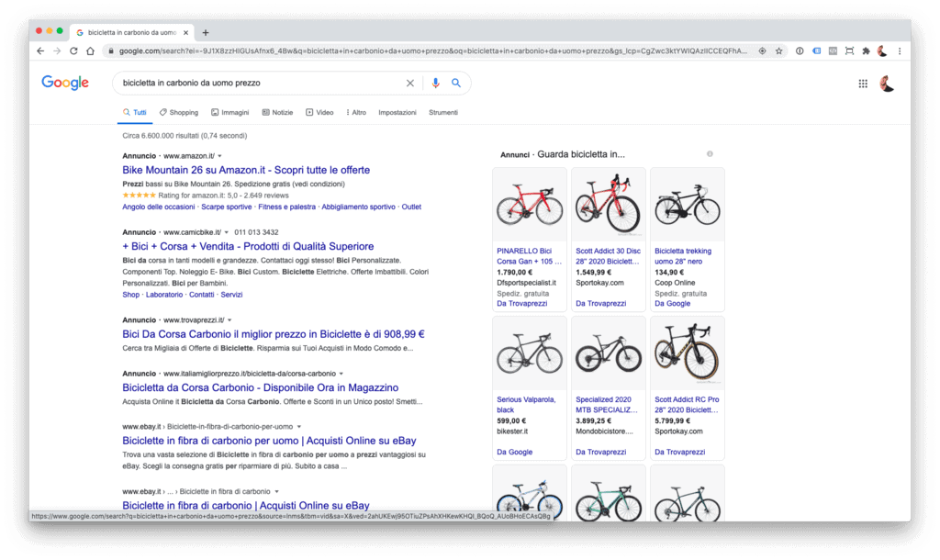Screen dimensions: 940x560
Task: Switch to Immagini results tab
Action: [x=230, y=112]
